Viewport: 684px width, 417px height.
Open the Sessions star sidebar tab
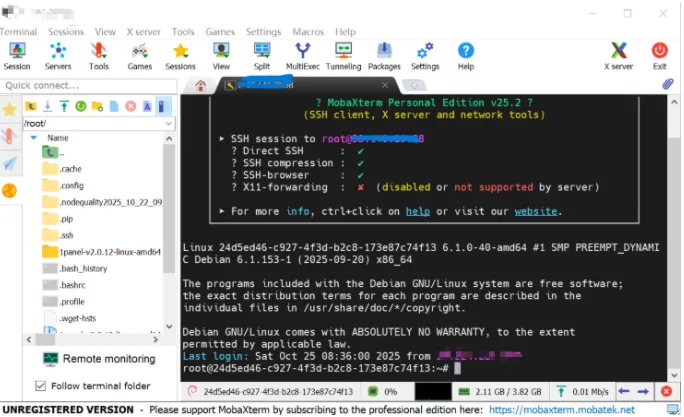[x=10, y=109]
